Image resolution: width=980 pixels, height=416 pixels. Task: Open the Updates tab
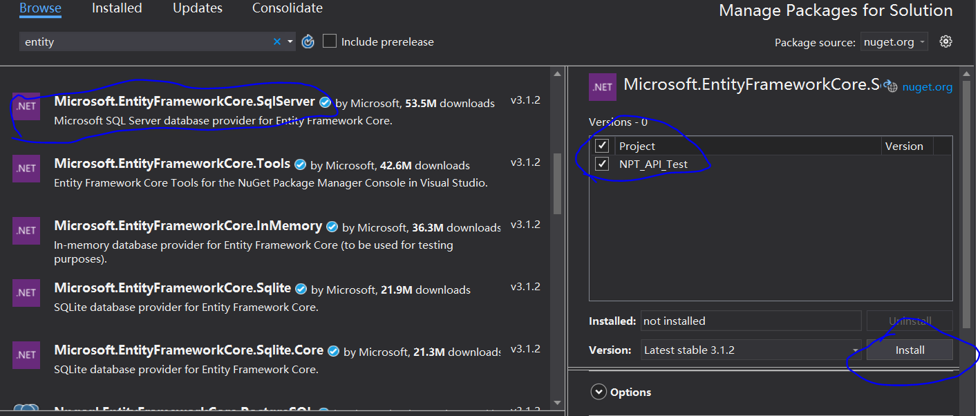pos(198,8)
